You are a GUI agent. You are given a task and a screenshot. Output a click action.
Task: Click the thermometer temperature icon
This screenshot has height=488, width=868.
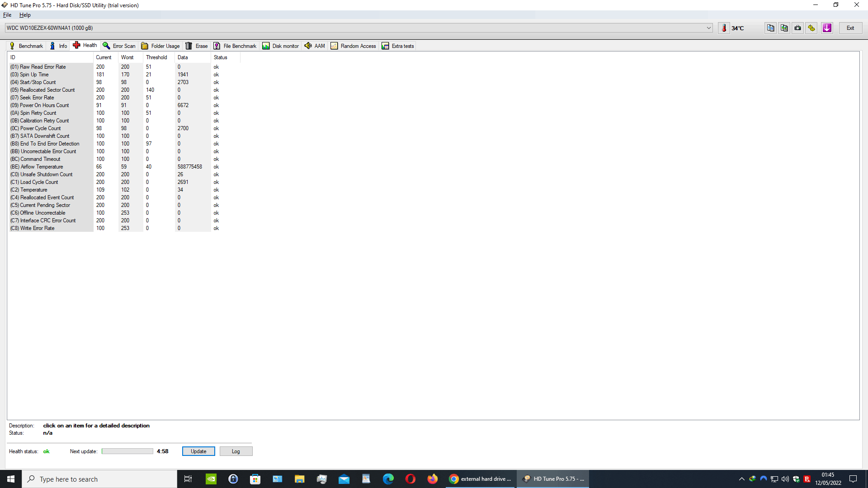[x=724, y=28]
